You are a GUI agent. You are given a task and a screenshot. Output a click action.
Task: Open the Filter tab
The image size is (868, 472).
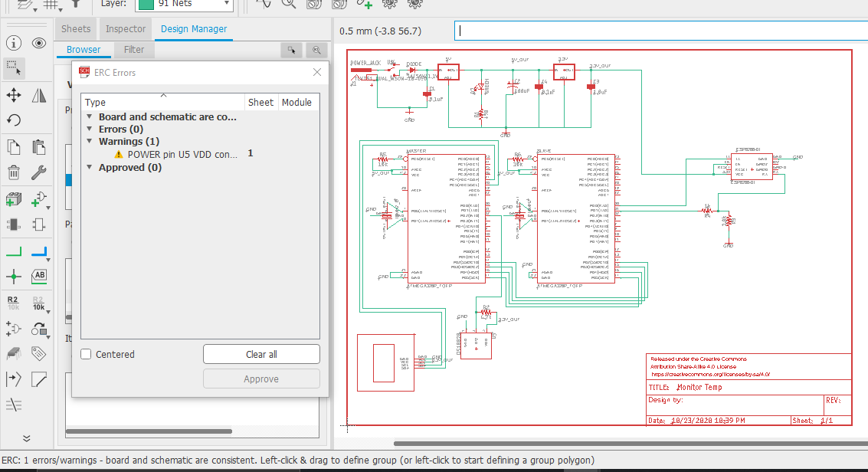[x=134, y=50]
